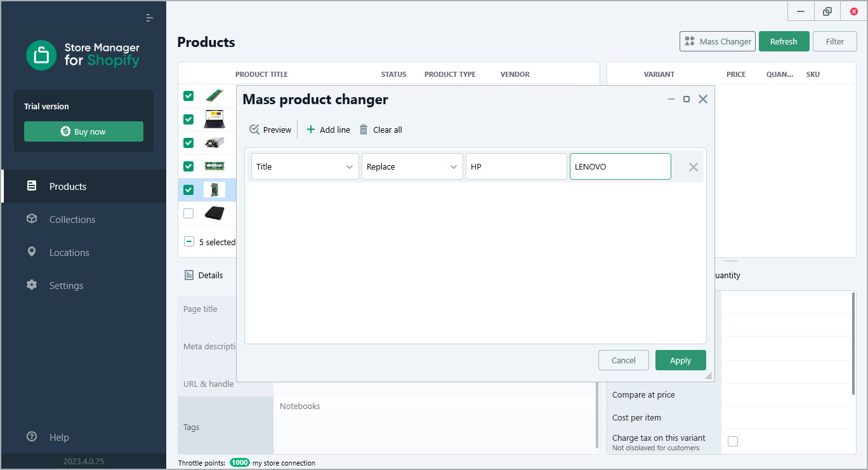Click the Preview icon in Mass product changer
This screenshot has width=868, height=470.
[254, 130]
